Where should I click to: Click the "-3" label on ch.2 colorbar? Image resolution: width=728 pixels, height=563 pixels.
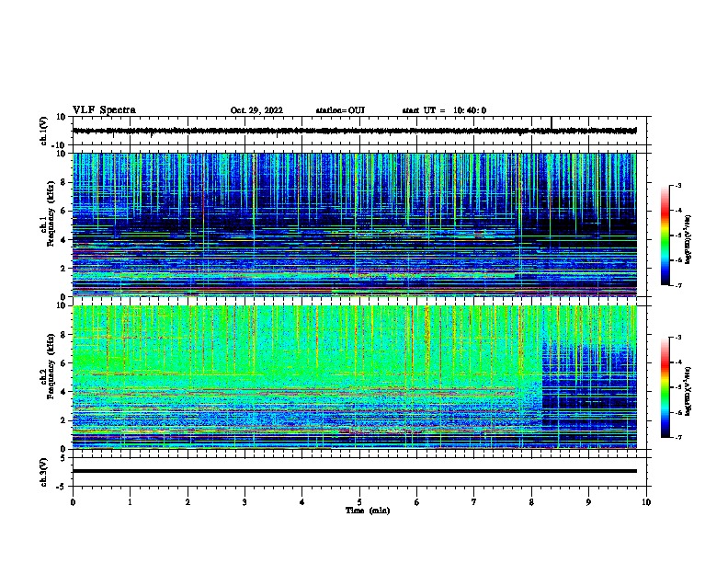(x=677, y=338)
